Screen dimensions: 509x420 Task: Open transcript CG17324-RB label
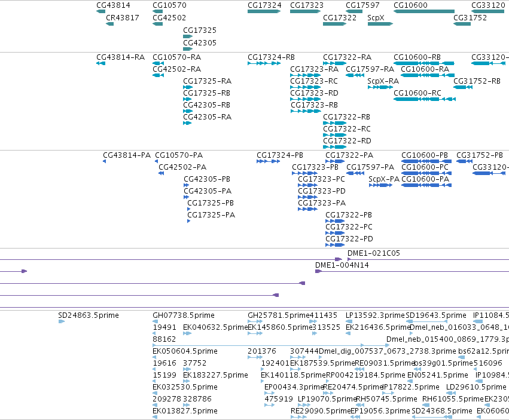click(x=271, y=57)
